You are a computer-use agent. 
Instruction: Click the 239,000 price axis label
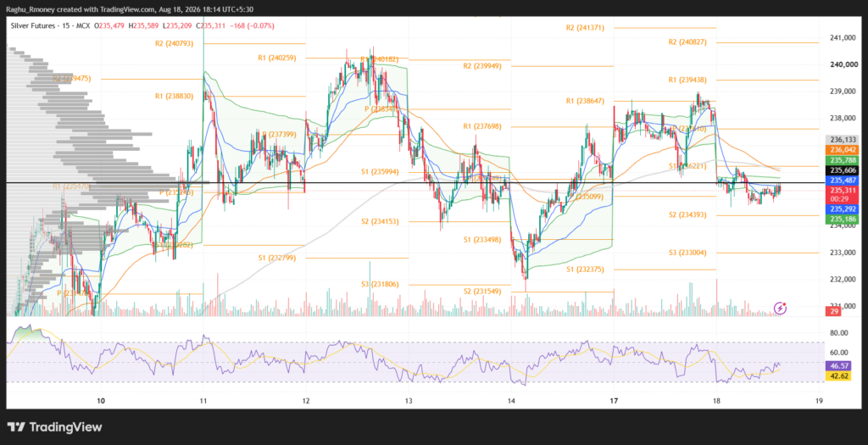(843, 92)
